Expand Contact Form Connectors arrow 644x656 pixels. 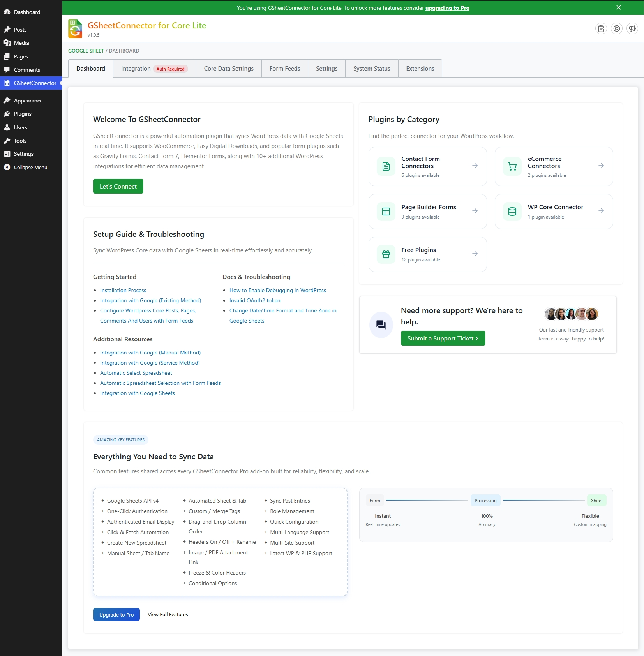click(x=475, y=166)
